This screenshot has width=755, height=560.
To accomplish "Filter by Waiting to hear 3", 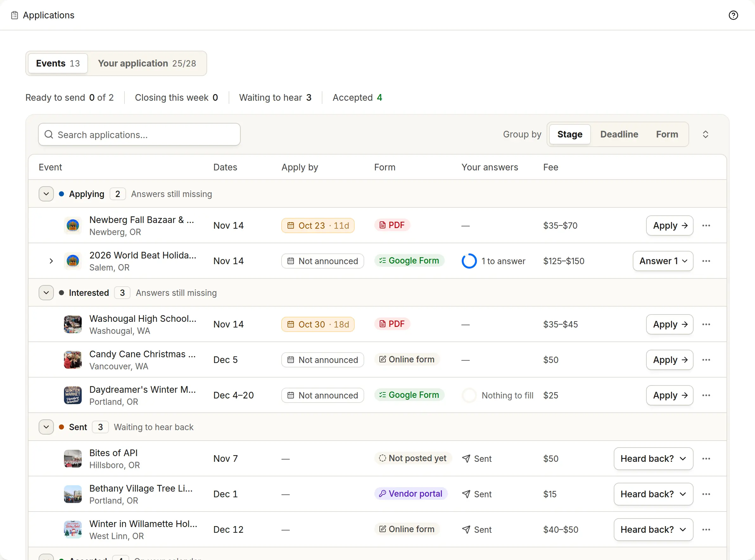I will [275, 98].
